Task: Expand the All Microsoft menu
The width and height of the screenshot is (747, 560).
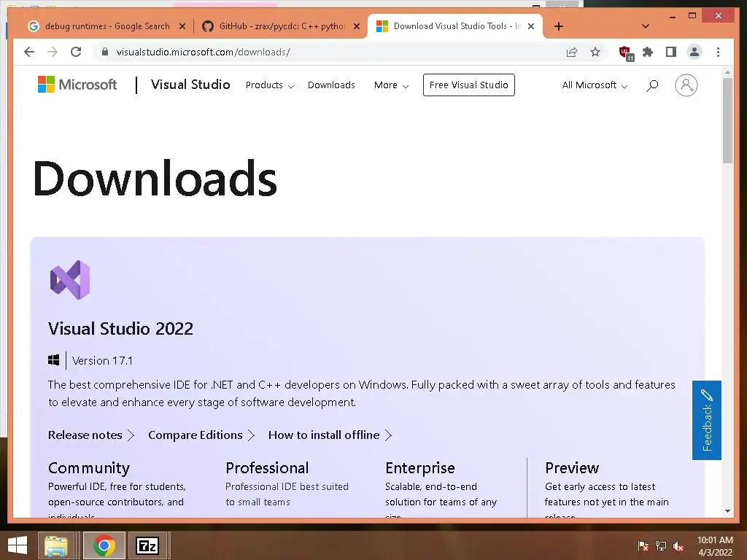Action: pos(595,85)
